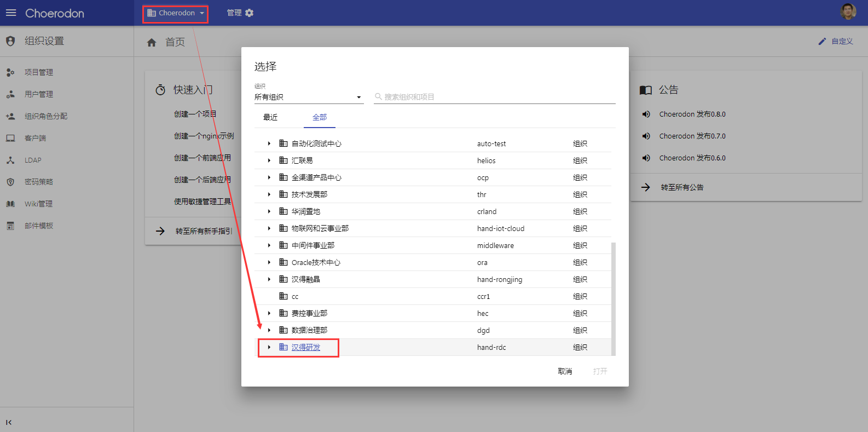Click the book icon beside 公告

tap(646, 90)
